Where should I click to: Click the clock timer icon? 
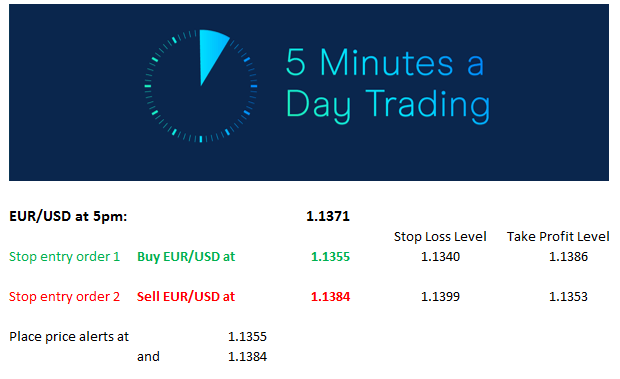point(201,86)
